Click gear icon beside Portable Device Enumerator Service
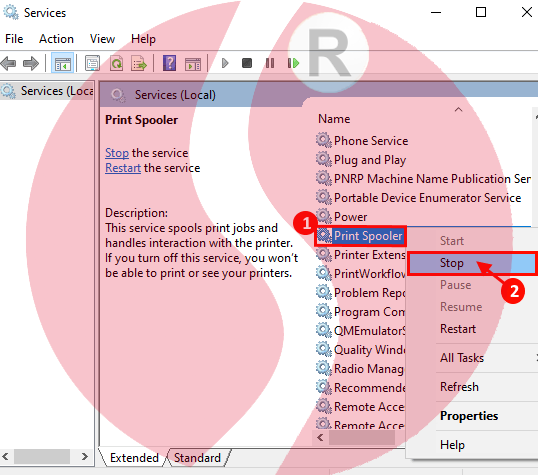 click(x=324, y=197)
